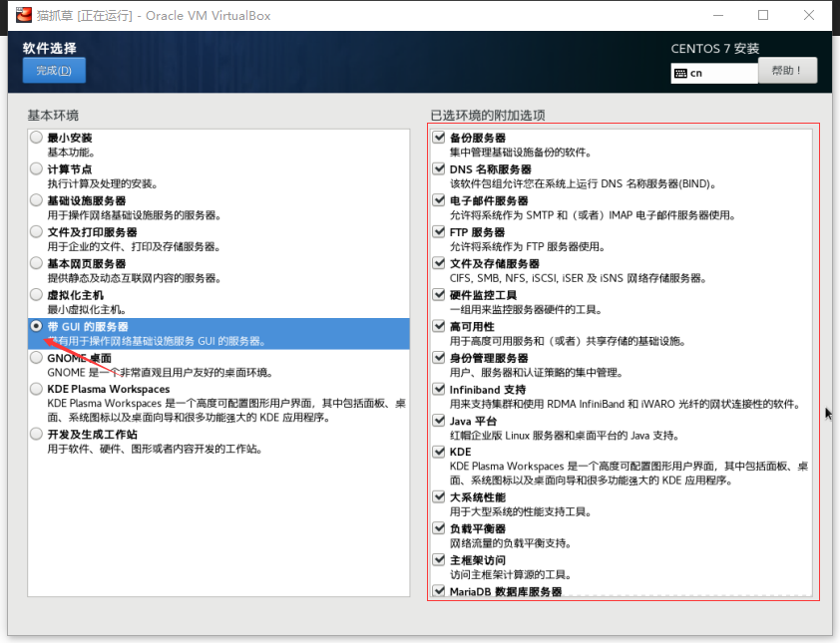Click description 用于软件、硬件、图形或者内容开发的工作站。
The width and height of the screenshot is (840, 643).
coord(155,450)
